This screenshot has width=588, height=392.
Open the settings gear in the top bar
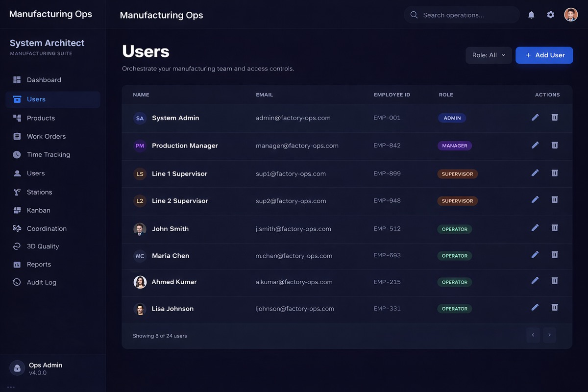pyautogui.click(x=550, y=14)
